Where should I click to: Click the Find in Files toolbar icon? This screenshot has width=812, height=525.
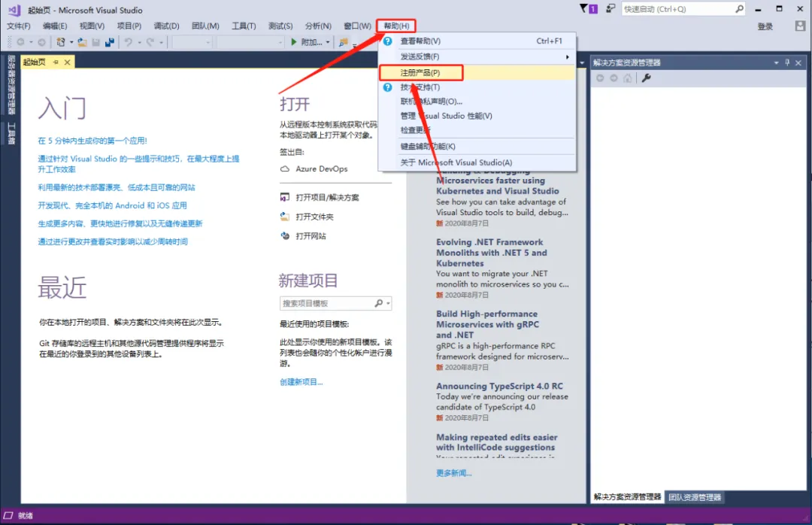pos(343,43)
